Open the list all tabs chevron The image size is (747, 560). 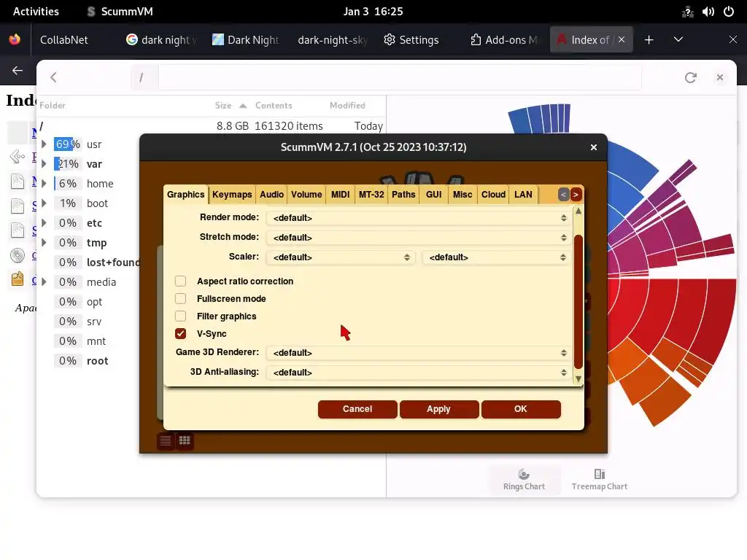pyautogui.click(x=678, y=39)
